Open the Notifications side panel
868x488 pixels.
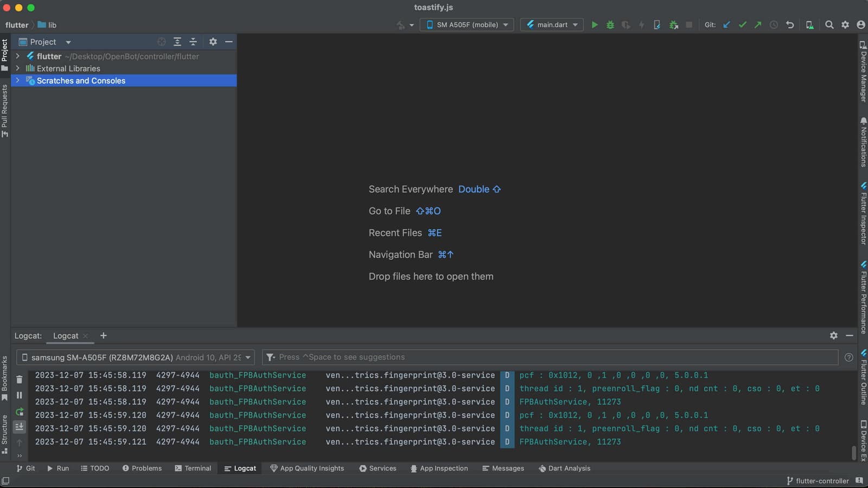863,142
